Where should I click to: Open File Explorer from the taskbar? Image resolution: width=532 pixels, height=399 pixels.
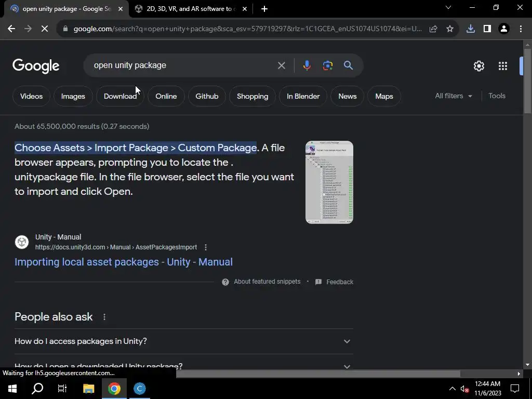(x=88, y=389)
